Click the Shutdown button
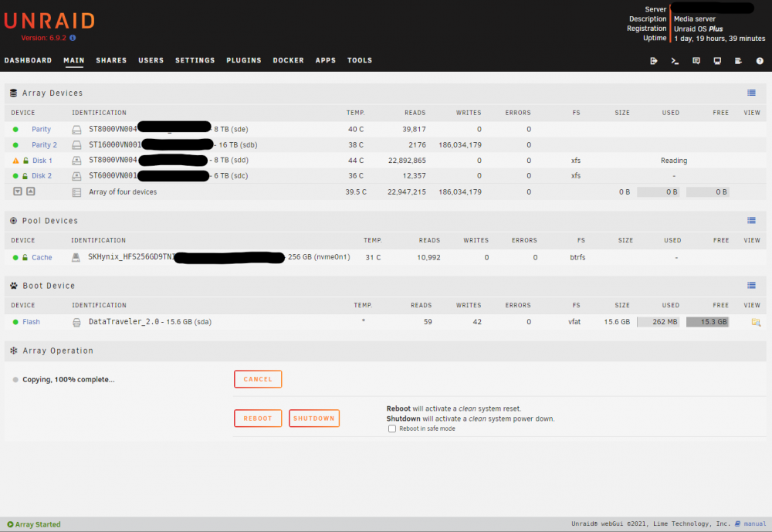The width and height of the screenshot is (772, 532). point(314,418)
